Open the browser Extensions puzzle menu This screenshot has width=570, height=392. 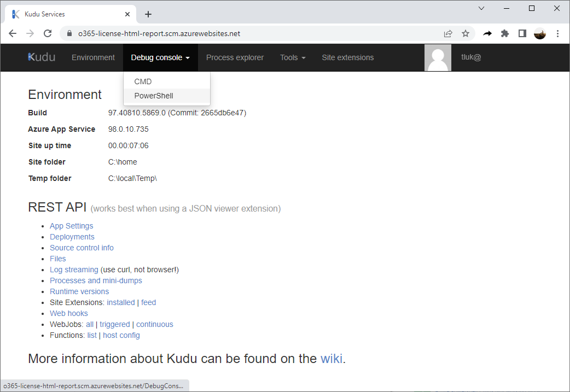click(505, 33)
